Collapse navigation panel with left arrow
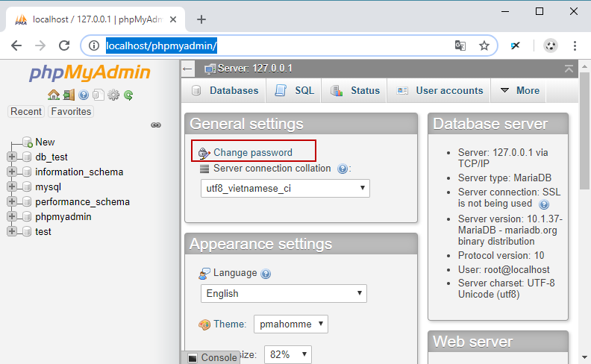Image resolution: width=591 pixels, height=364 pixels. click(187, 69)
